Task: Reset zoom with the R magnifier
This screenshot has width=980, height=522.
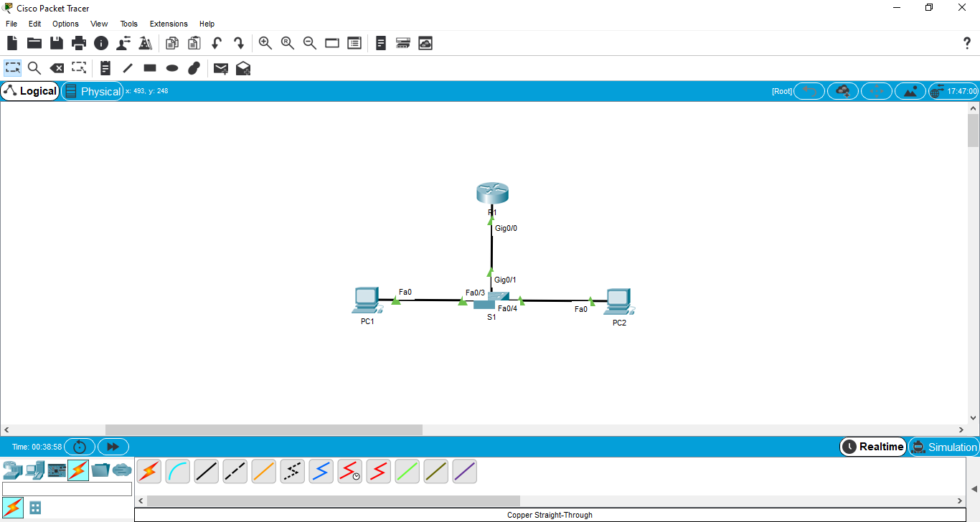Action: pos(288,43)
